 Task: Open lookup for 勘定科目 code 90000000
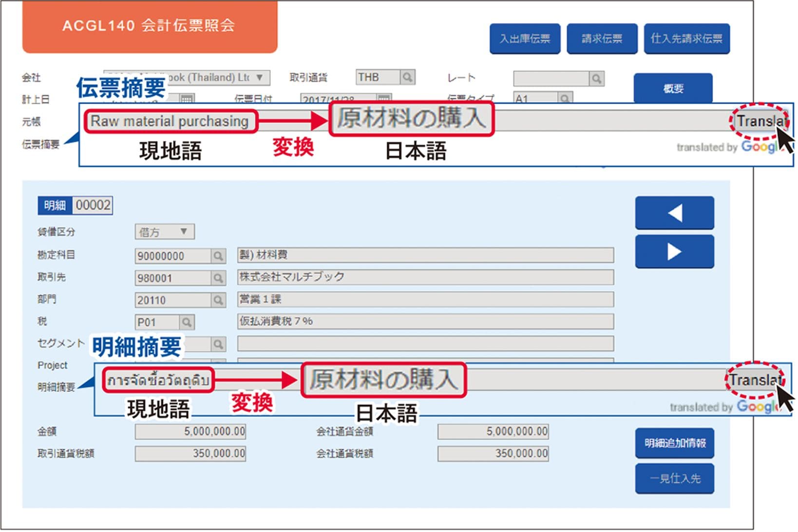pyautogui.click(x=218, y=256)
